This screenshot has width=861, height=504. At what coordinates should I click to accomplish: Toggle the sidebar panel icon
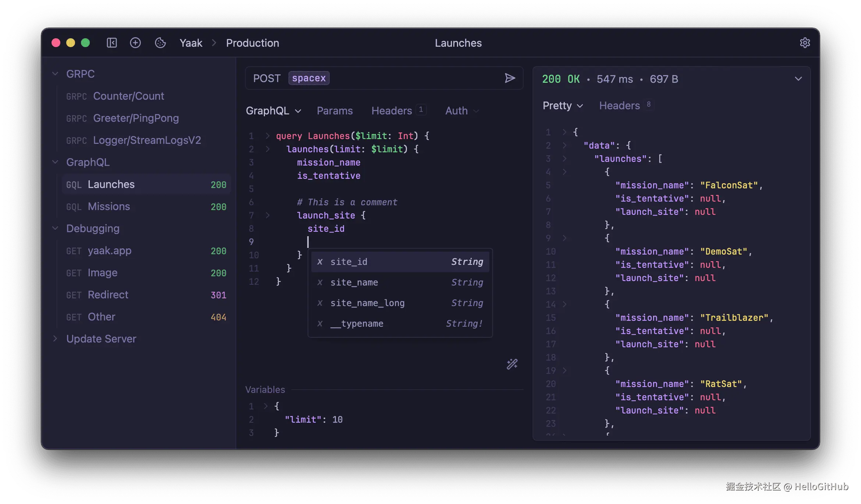click(x=112, y=43)
